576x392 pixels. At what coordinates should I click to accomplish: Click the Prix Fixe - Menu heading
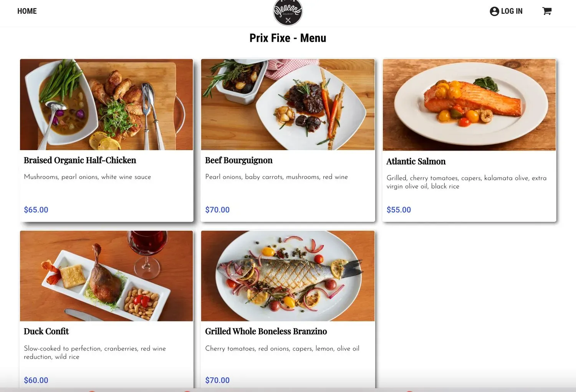[x=288, y=38]
